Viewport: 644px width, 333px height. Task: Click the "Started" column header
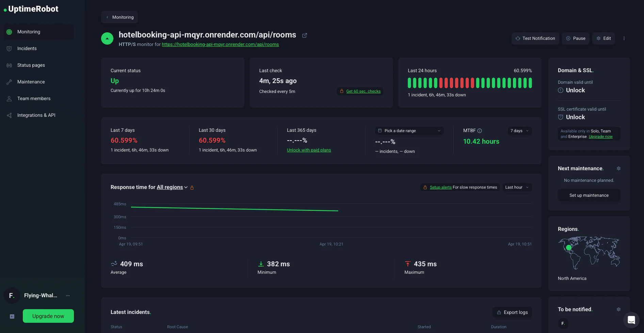click(424, 327)
